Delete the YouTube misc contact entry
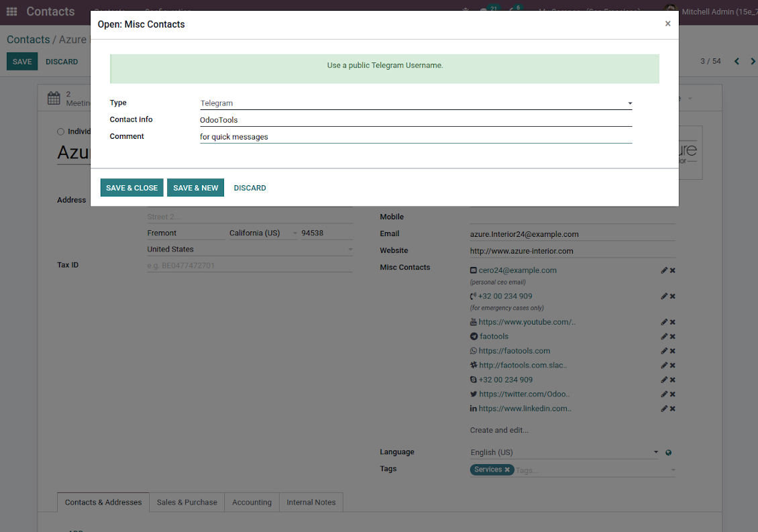The width and height of the screenshot is (758, 532). point(672,322)
